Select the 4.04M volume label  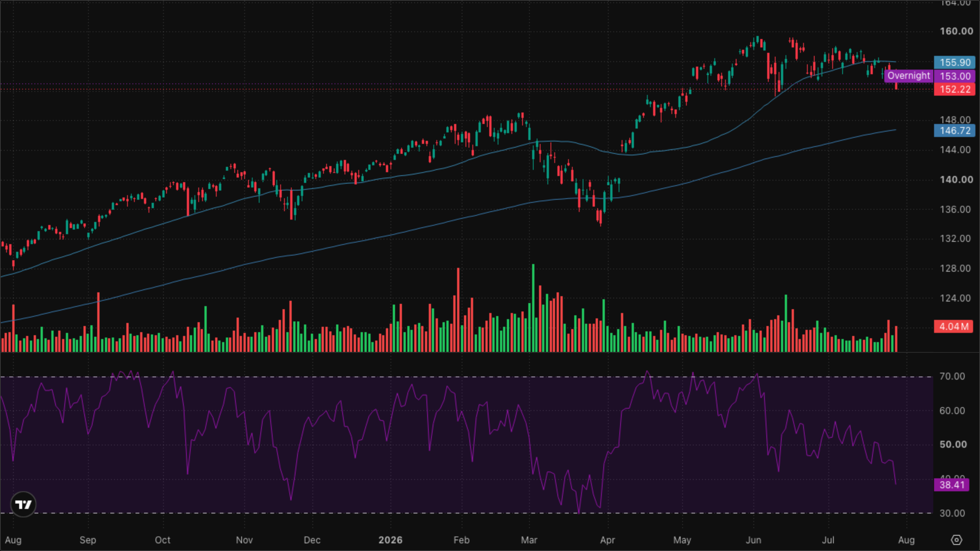pyautogui.click(x=953, y=326)
